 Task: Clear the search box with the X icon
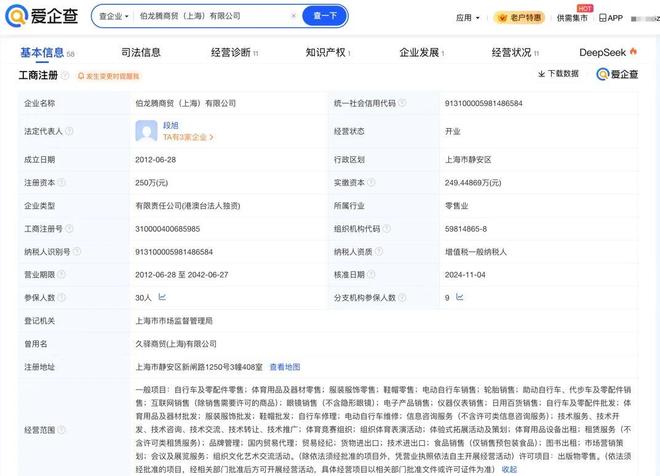click(x=293, y=16)
